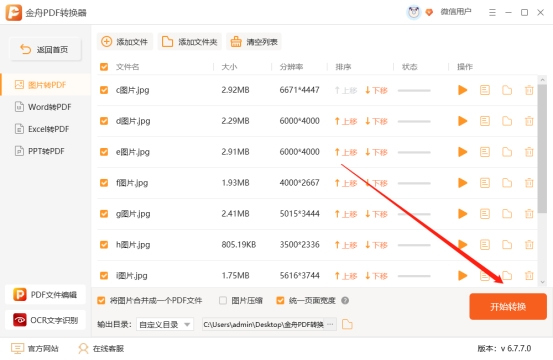Toggle the 统一页面宽度 checkbox

coord(280,301)
